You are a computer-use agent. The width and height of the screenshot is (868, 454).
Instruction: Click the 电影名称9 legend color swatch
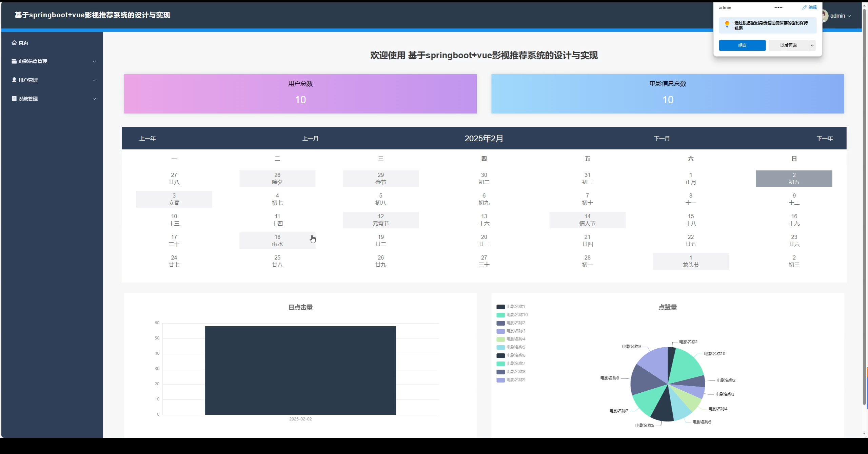(x=500, y=380)
